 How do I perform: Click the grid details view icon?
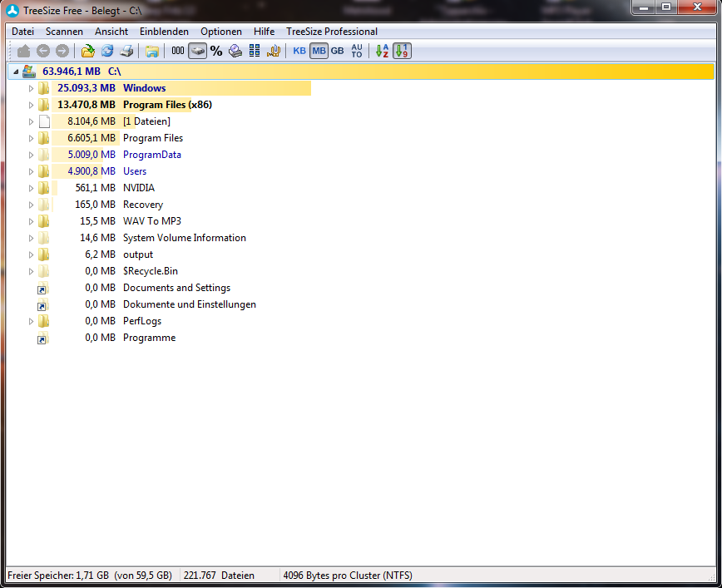pyautogui.click(x=255, y=51)
